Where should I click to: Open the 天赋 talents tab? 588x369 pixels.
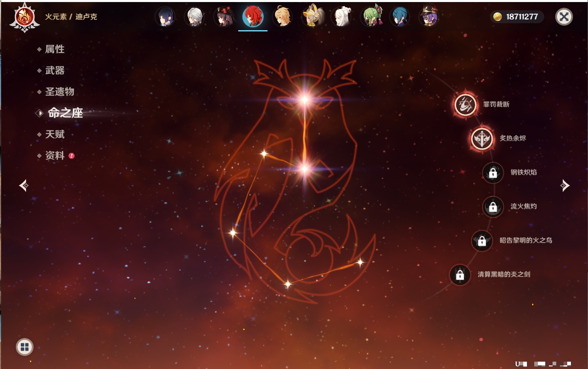click(x=55, y=134)
